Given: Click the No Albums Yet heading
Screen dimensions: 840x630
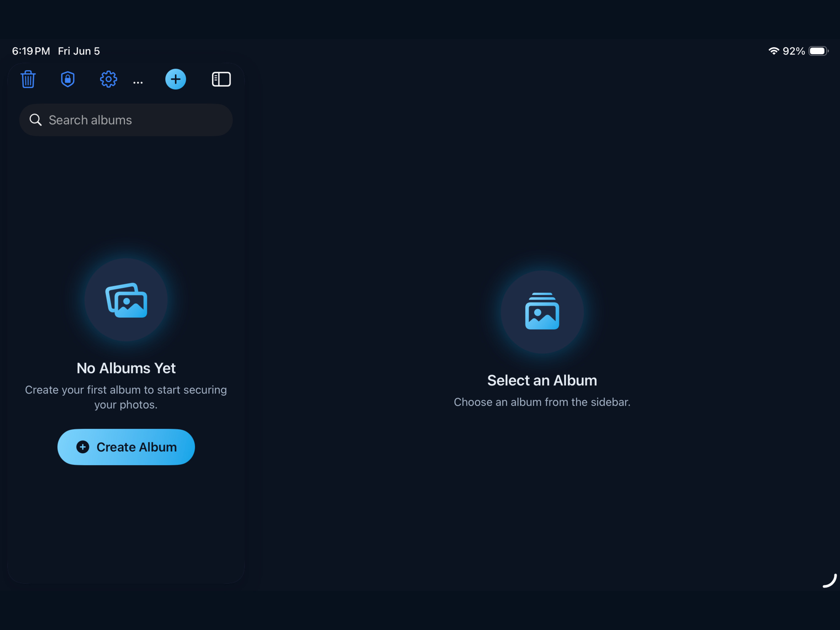Looking at the screenshot, I should coord(126,368).
